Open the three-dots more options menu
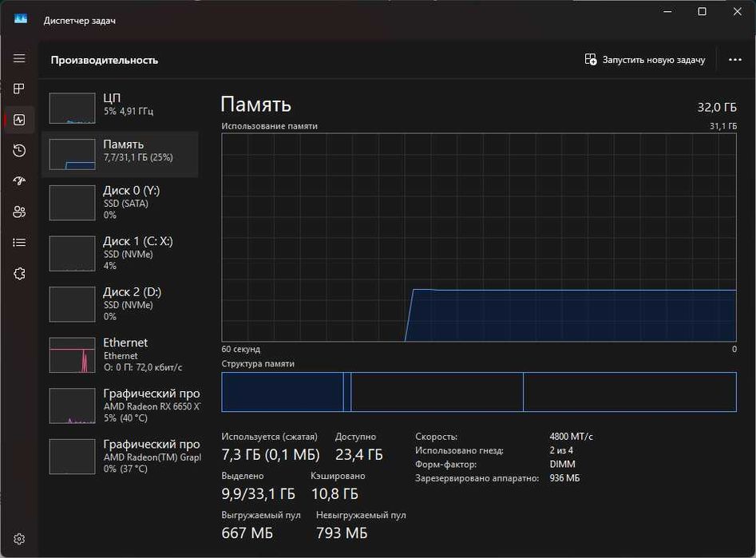The width and height of the screenshot is (756, 558). (734, 60)
